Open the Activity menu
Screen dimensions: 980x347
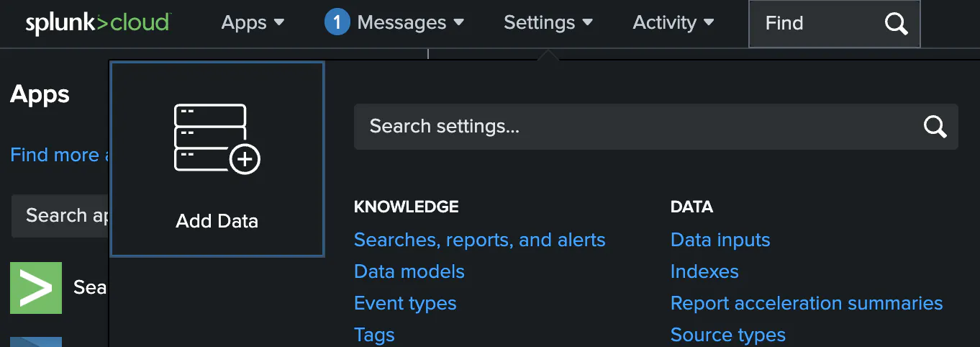[x=673, y=23]
